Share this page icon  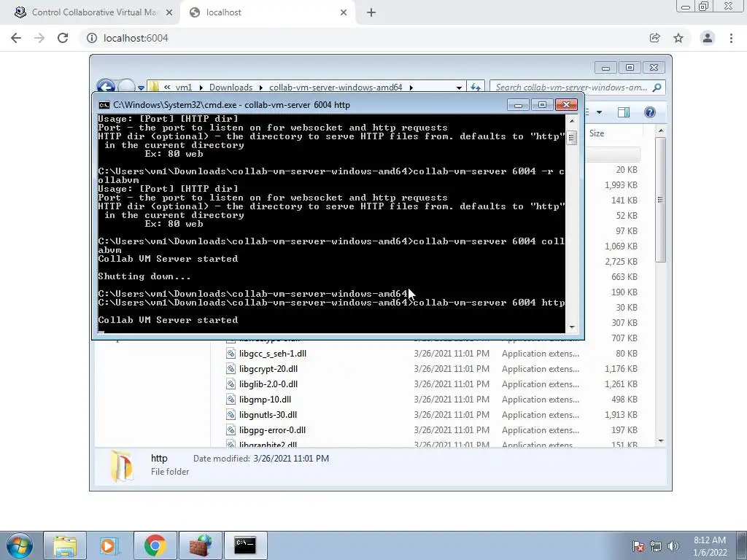(x=654, y=38)
